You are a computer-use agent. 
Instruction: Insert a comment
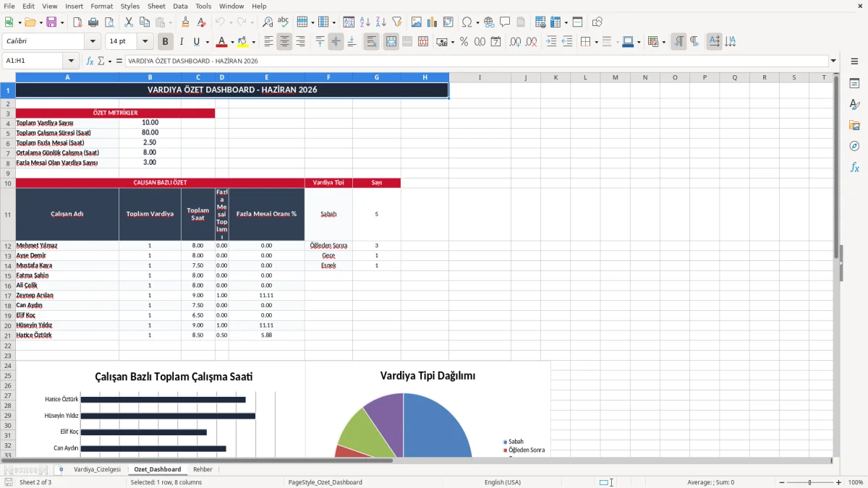click(x=505, y=22)
